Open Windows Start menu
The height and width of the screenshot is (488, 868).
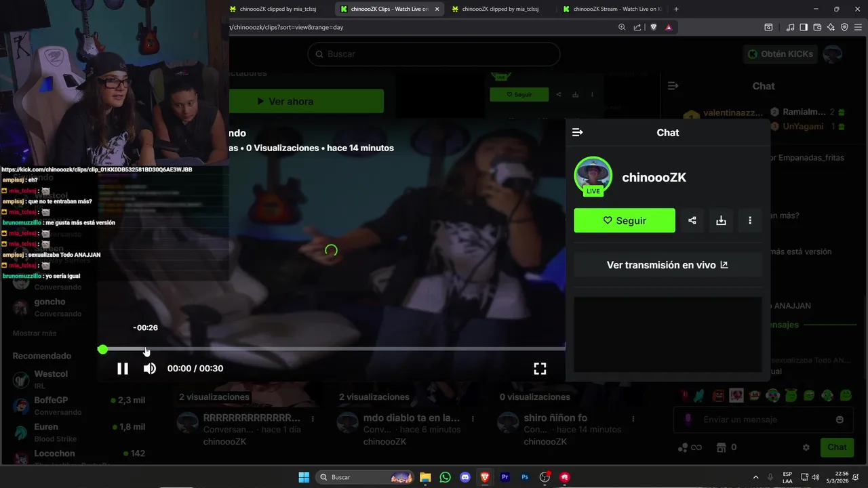click(304, 477)
